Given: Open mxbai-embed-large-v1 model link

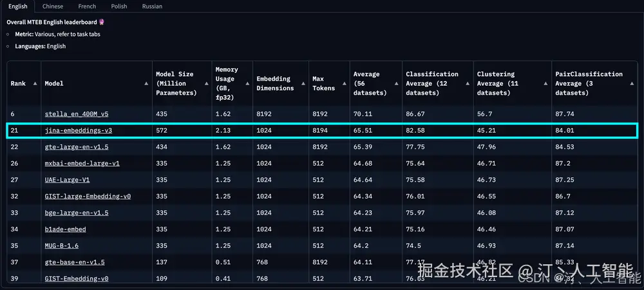Looking at the screenshot, I should point(82,164).
